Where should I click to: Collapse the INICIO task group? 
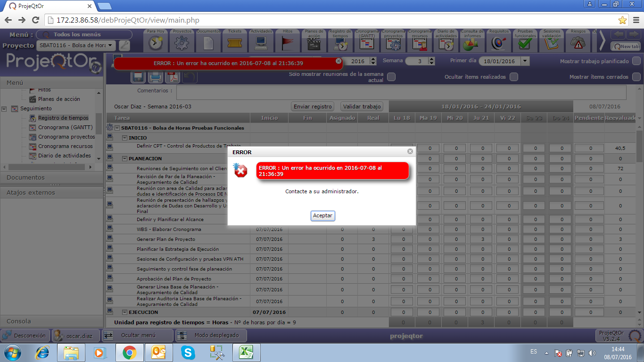pyautogui.click(x=124, y=138)
